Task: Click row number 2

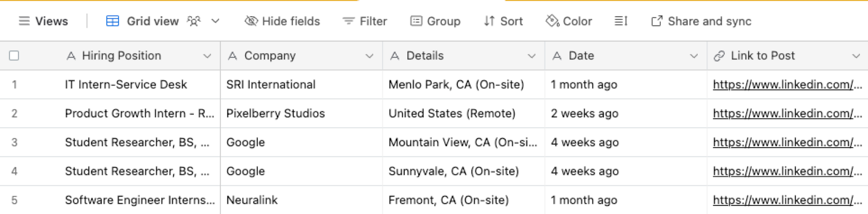Action: click(x=14, y=114)
